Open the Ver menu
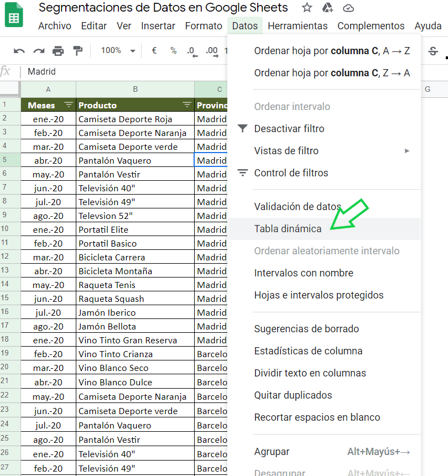The width and height of the screenshot is (448, 476). [124, 26]
